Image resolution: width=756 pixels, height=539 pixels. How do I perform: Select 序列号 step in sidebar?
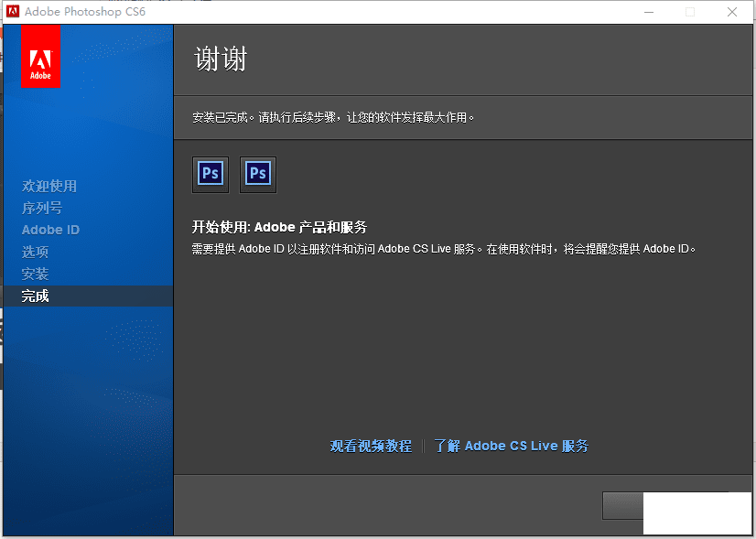coord(42,209)
